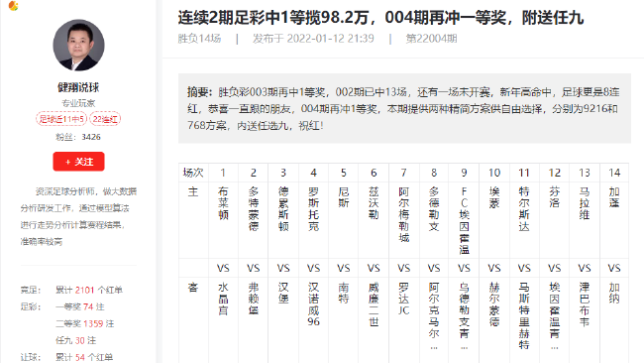Screen dimensions: 644x363
Task: Click fan count 3426
Action: (91, 137)
